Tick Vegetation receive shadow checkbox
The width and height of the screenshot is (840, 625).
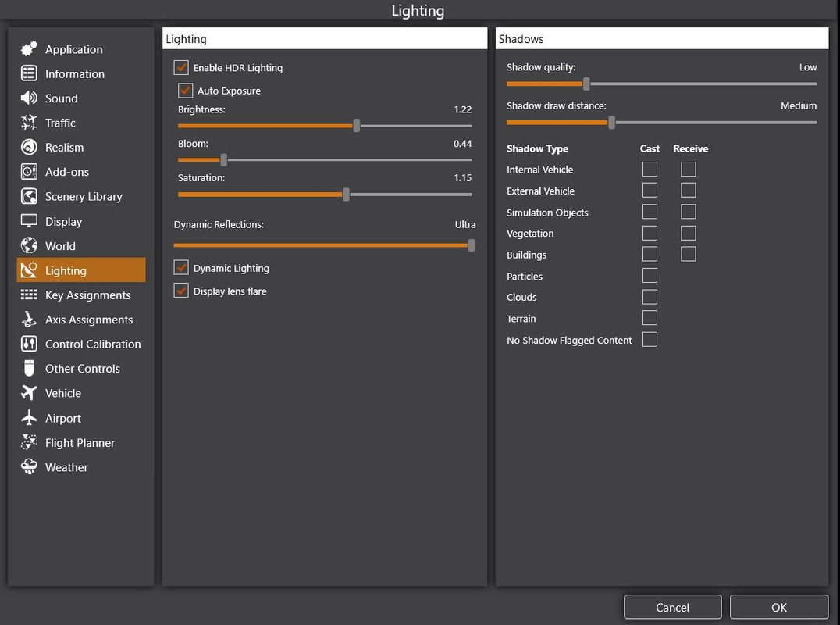click(x=689, y=233)
